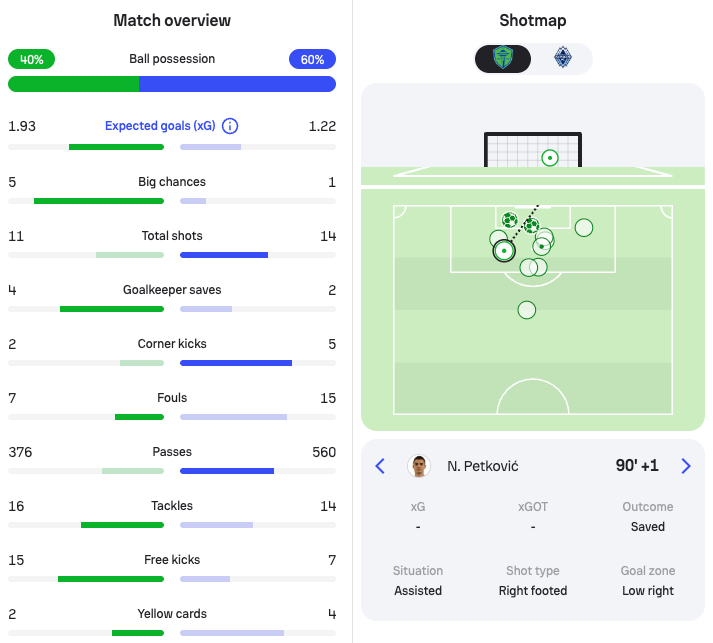Click the Expected goals (xG) link
The width and height of the screenshot is (713, 643).
[x=161, y=126]
